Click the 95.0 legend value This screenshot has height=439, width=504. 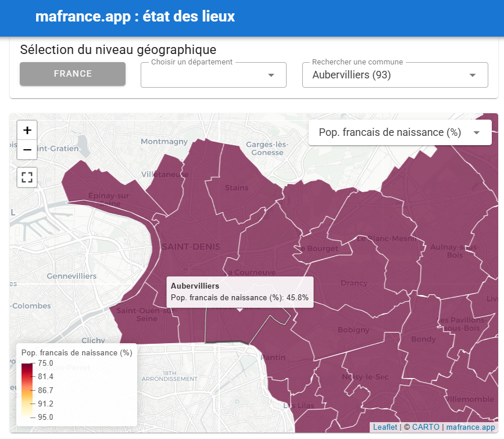(x=45, y=417)
